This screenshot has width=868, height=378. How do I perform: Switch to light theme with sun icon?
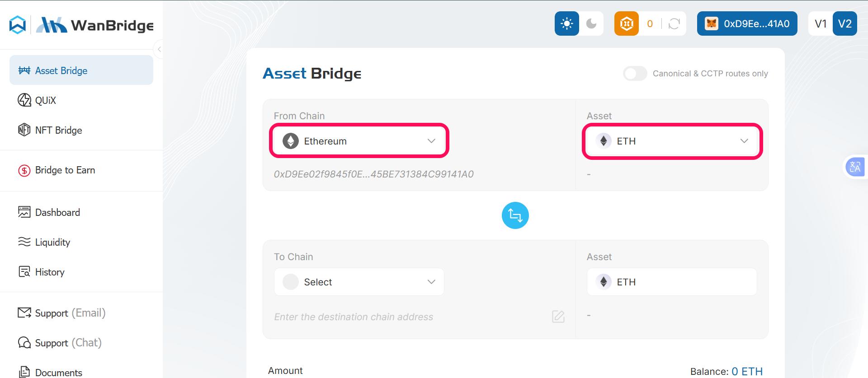pos(566,23)
